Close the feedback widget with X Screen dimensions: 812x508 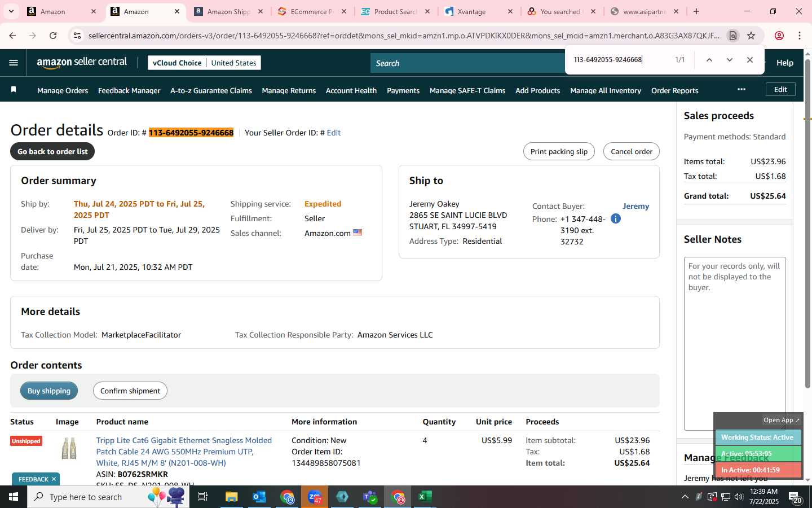coord(54,479)
